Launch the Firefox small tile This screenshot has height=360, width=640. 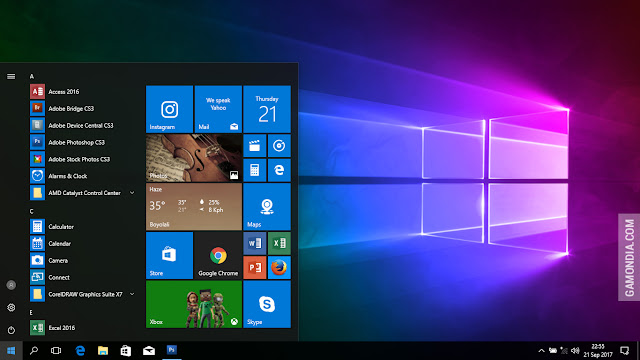[279, 268]
